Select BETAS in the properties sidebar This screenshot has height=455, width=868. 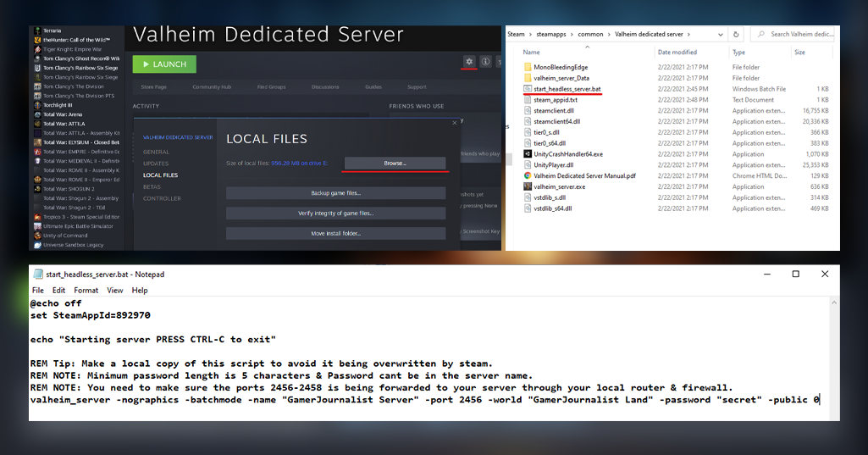click(x=152, y=186)
